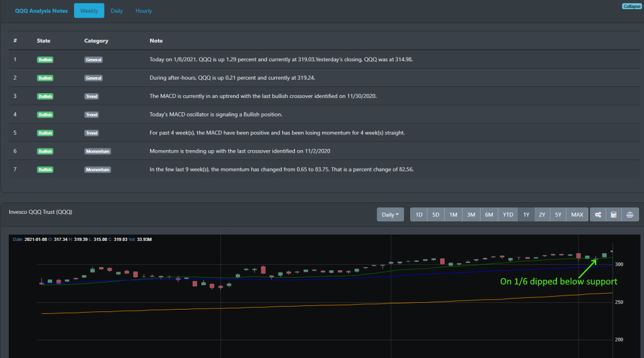This screenshot has height=358, width=644.
Task: Switch to the Weekly analysis tab
Action: [x=89, y=10]
